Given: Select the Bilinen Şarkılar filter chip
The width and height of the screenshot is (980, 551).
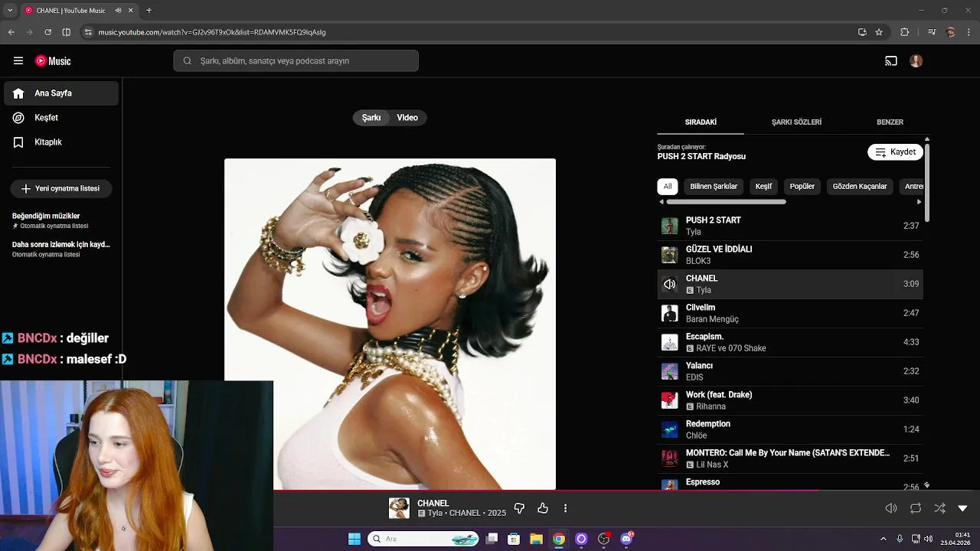Looking at the screenshot, I should click(714, 187).
